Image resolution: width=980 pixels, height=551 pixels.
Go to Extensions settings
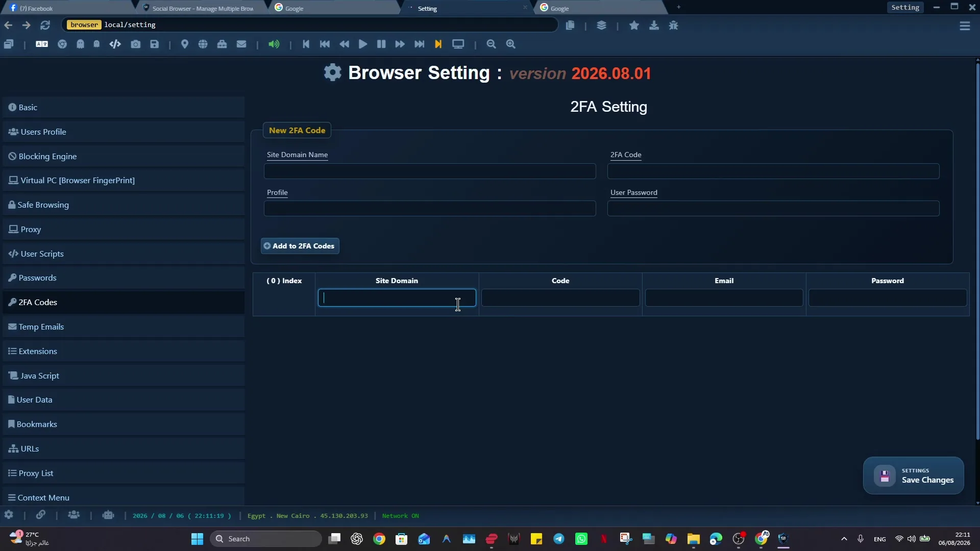click(124, 352)
